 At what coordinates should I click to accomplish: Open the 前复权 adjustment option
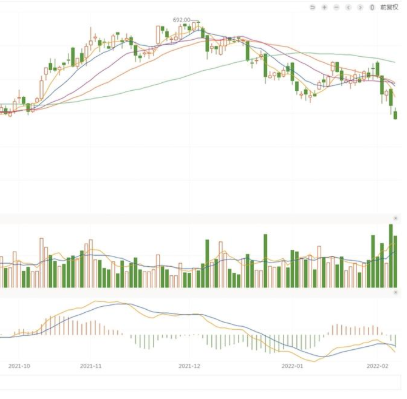pos(389,7)
